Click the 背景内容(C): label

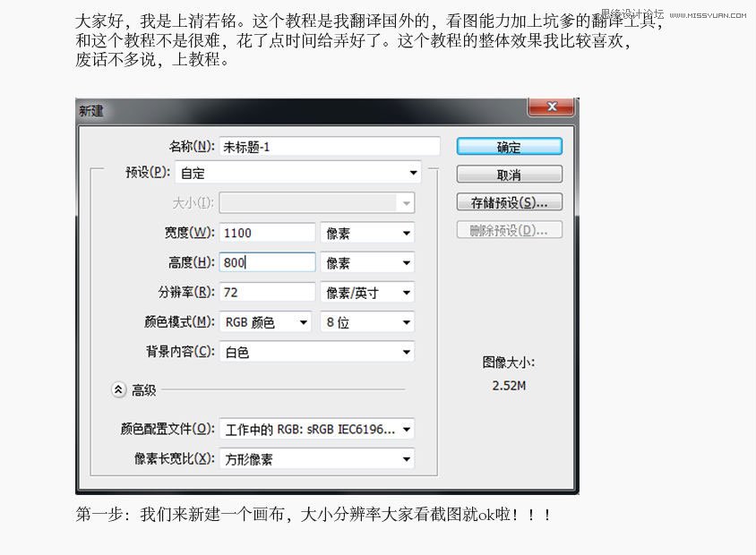(180, 352)
